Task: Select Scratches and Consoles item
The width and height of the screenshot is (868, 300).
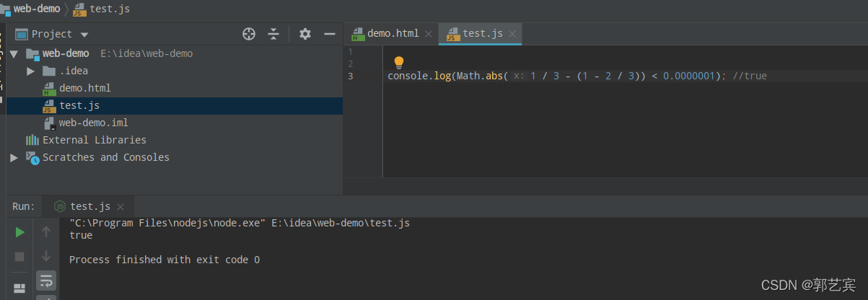Action: coord(105,157)
